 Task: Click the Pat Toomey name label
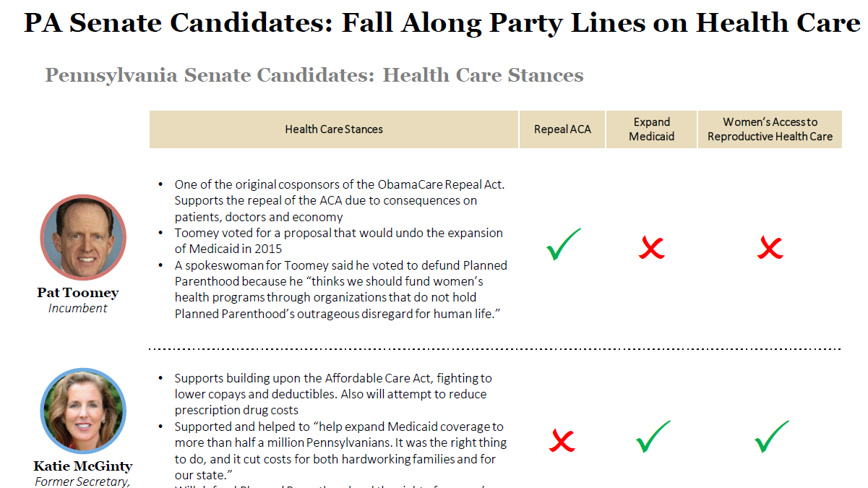78,293
